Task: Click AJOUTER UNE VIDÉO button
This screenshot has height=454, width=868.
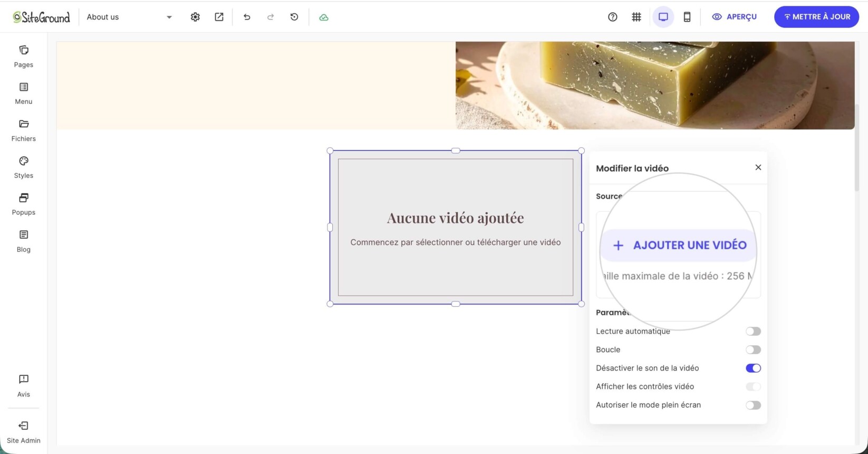Action: [x=679, y=245]
